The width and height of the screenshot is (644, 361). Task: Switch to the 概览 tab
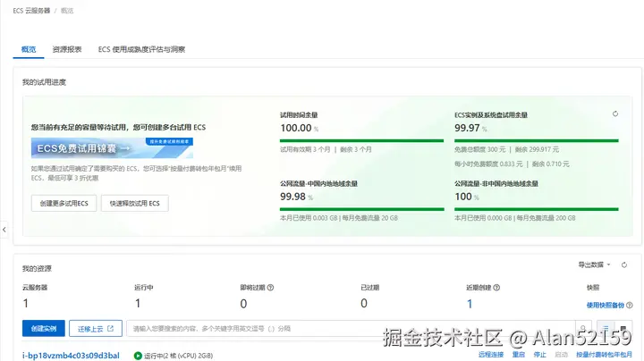pos(29,49)
